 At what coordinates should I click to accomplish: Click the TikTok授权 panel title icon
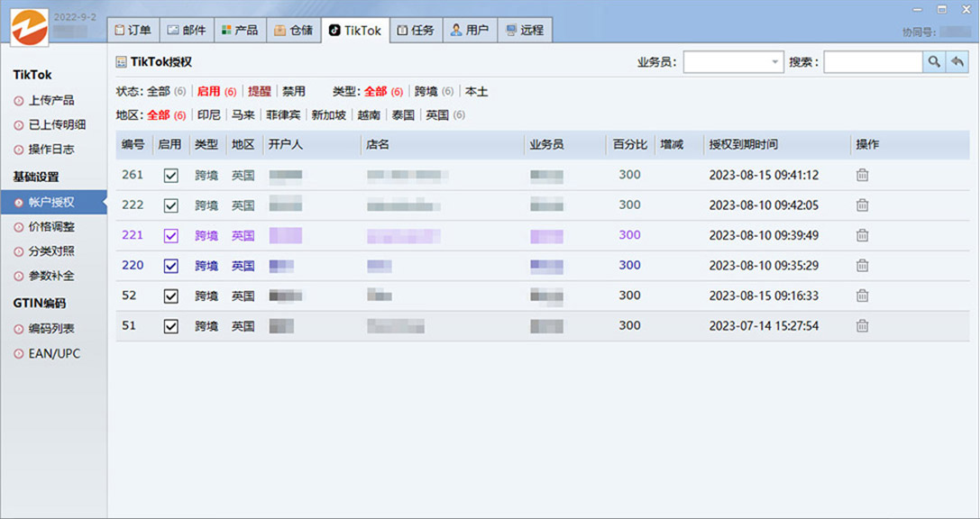pyautogui.click(x=121, y=62)
